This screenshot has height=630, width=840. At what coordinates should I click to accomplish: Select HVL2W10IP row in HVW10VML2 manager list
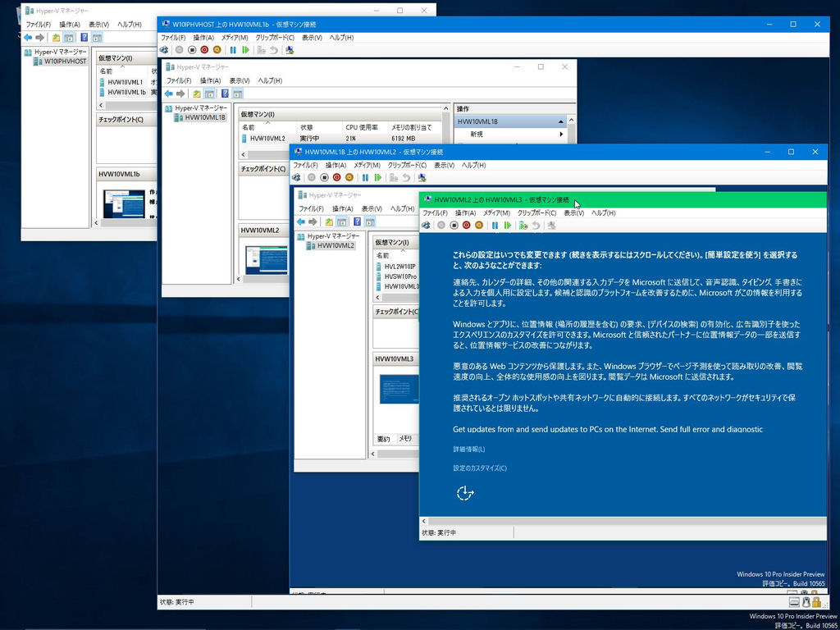tap(397, 267)
